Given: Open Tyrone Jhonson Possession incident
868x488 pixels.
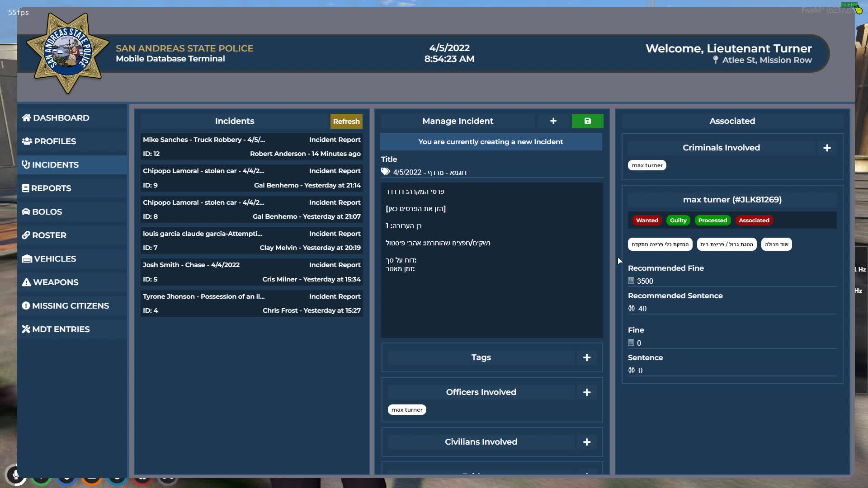Looking at the screenshot, I should (252, 303).
